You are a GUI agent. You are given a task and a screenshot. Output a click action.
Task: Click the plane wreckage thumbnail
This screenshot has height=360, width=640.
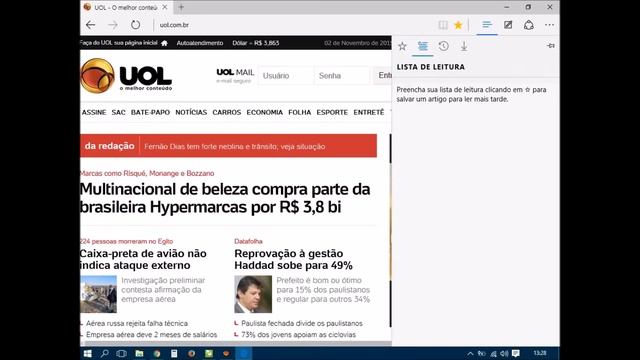click(98, 294)
